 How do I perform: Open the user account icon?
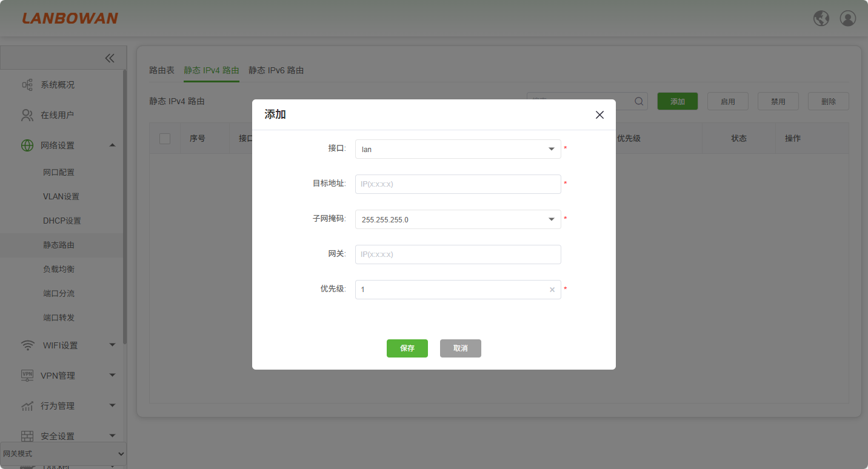pos(848,18)
